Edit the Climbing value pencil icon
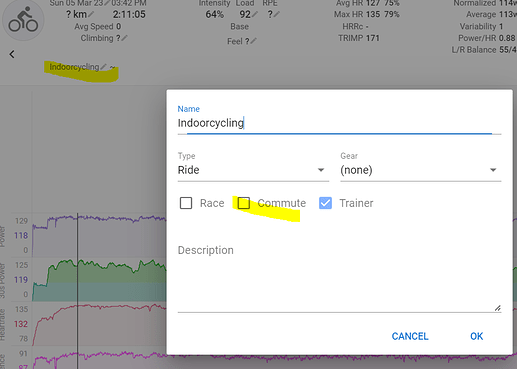Viewport: 517px width, 369px height. pos(124,38)
